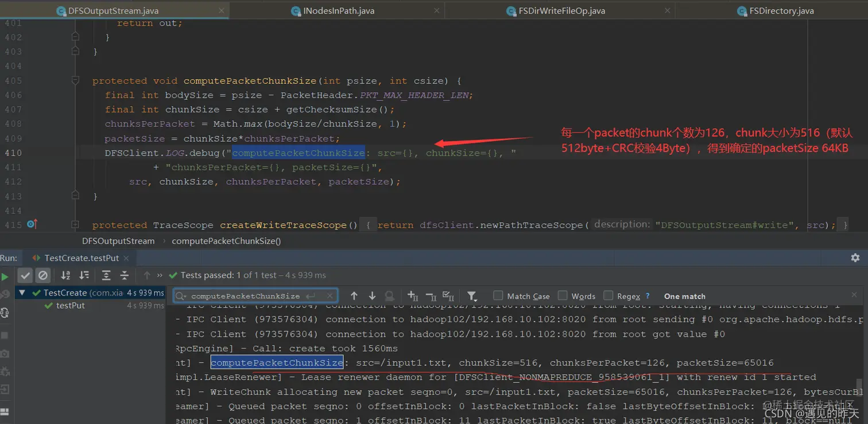This screenshot has height=424, width=868.
Task: Go to previous failed test arrow
Action: 147,275
